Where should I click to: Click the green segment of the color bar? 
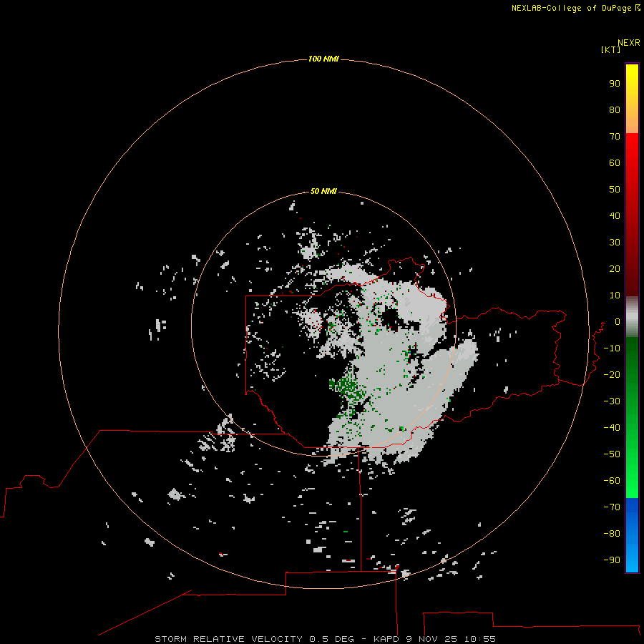[632, 417]
